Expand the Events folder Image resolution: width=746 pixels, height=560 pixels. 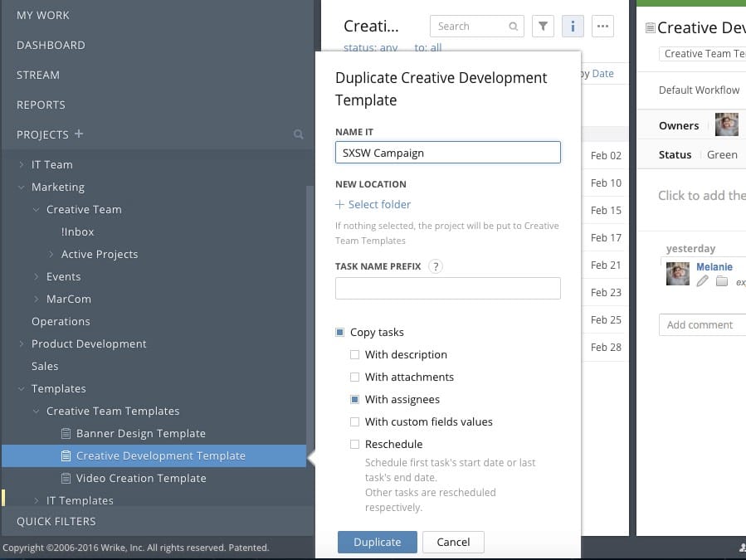point(35,276)
